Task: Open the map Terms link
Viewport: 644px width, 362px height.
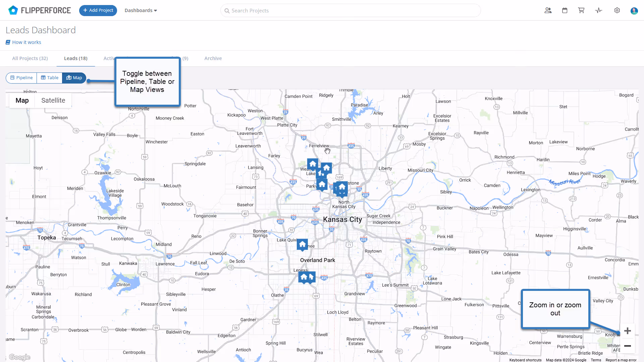Action: pyautogui.click(x=596, y=360)
